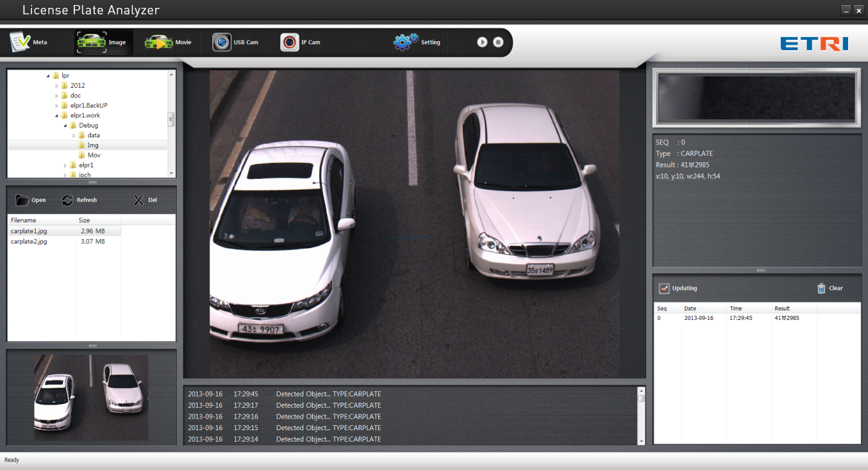
Task: Expand the 2012 folder node
Action: 56,86
